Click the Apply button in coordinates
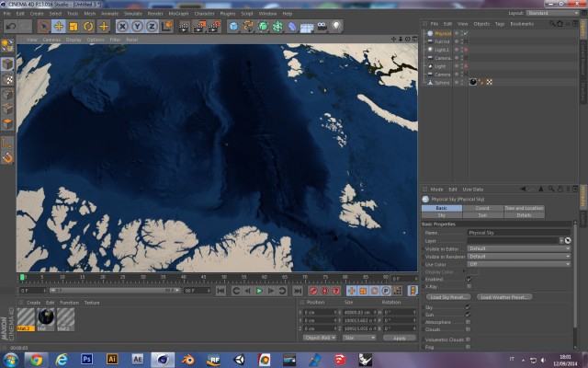588x368 pixels. [x=400, y=338]
